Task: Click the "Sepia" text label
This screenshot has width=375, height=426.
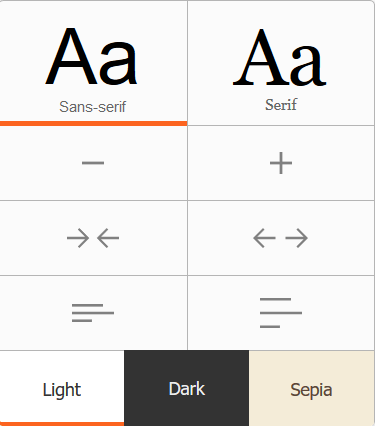Action: click(311, 390)
